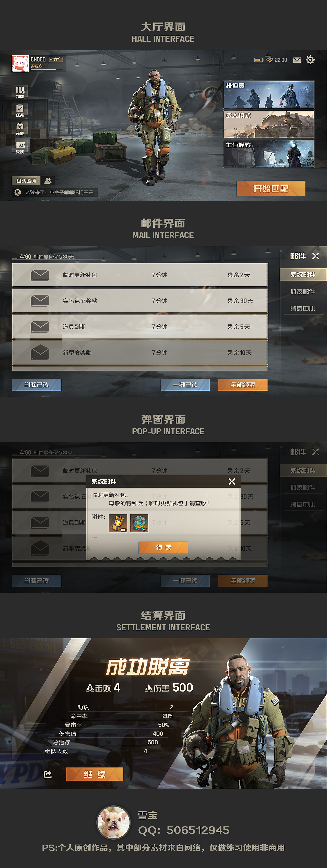Open the mail envelope icon in the top bar
Image resolution: width=327 pixels, height=868 pixels.
[297, 60]
